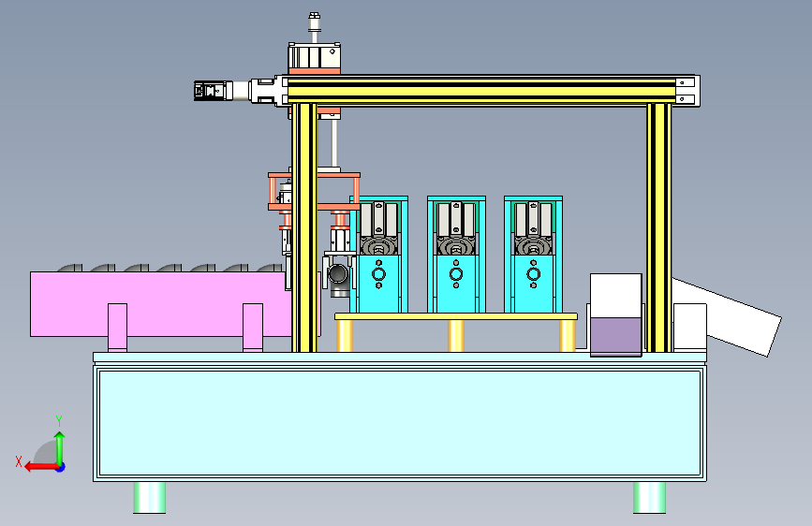Select the large light-cyan base cabinet panel
Screen dimensions: 812x526
(x=400, y=423)
